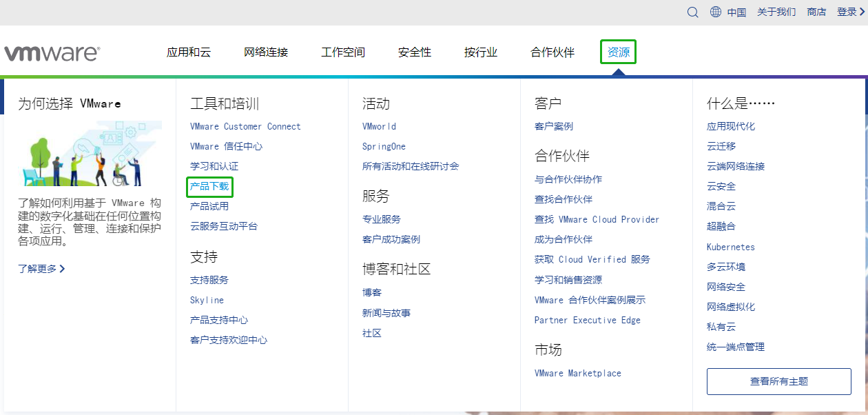
Task: Click the search magnifier icon
Action: tap(693, 12)
